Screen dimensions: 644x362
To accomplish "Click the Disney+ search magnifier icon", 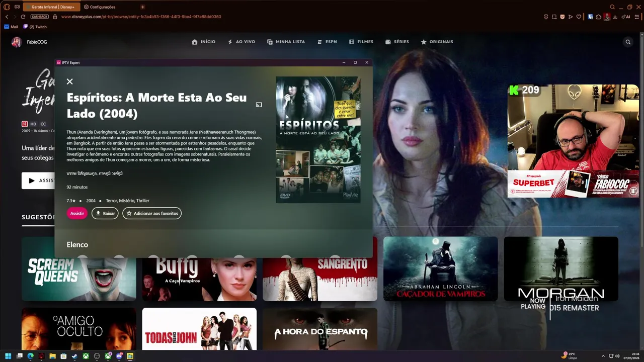I will [x=628, y=42].
